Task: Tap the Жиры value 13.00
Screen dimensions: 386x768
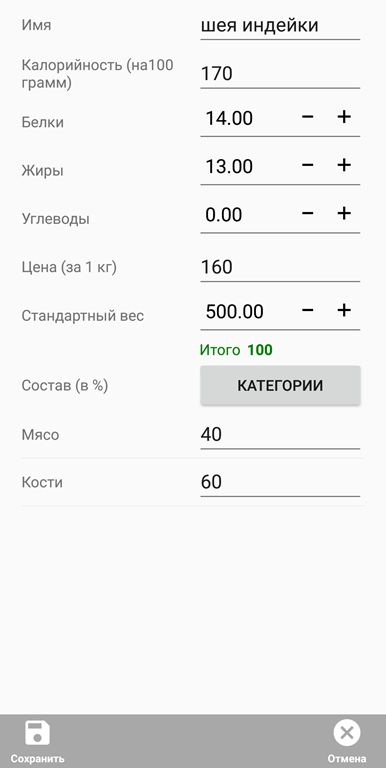Action: tap(229, 167)
